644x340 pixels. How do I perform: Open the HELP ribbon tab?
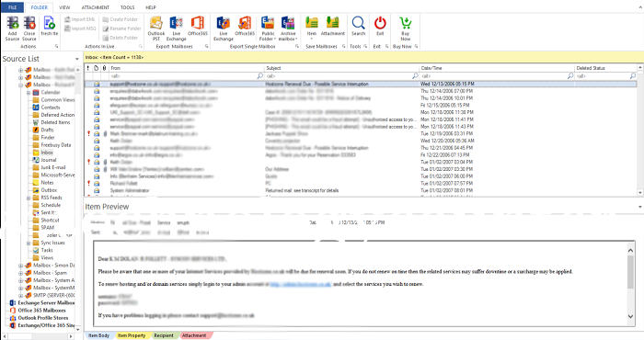151,7
